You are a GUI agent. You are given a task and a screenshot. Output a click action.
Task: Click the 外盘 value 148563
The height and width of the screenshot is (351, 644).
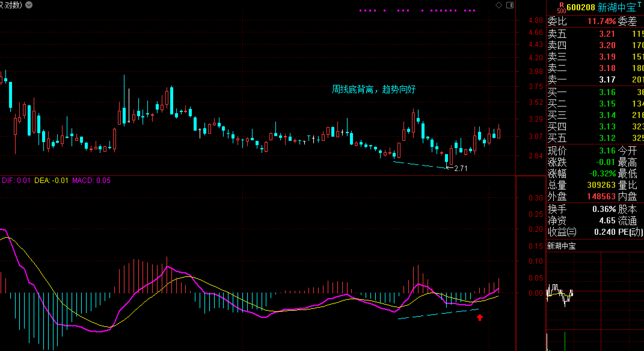point(601,197)
